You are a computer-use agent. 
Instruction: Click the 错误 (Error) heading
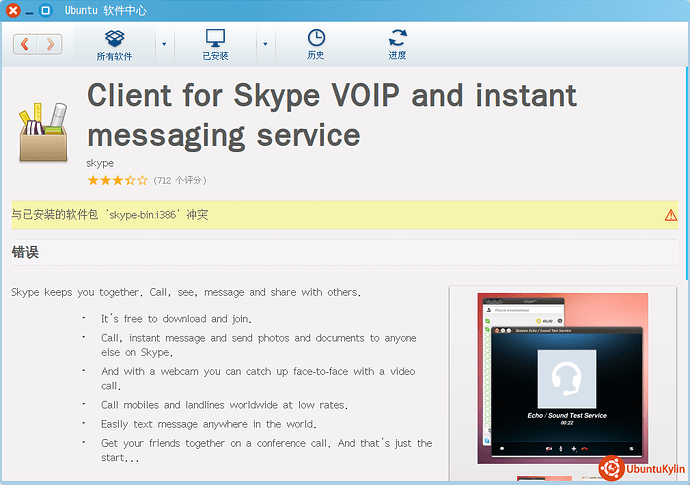pos(25,253)
